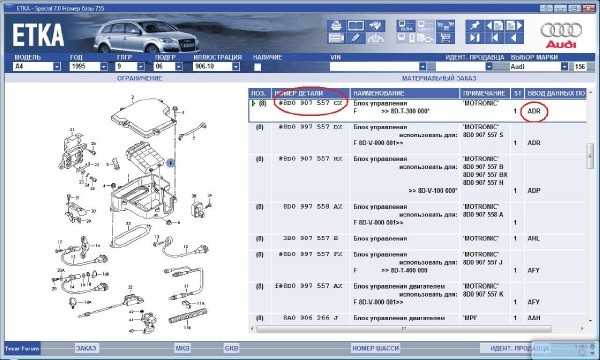Click the VIN input field

coord(374,67)
